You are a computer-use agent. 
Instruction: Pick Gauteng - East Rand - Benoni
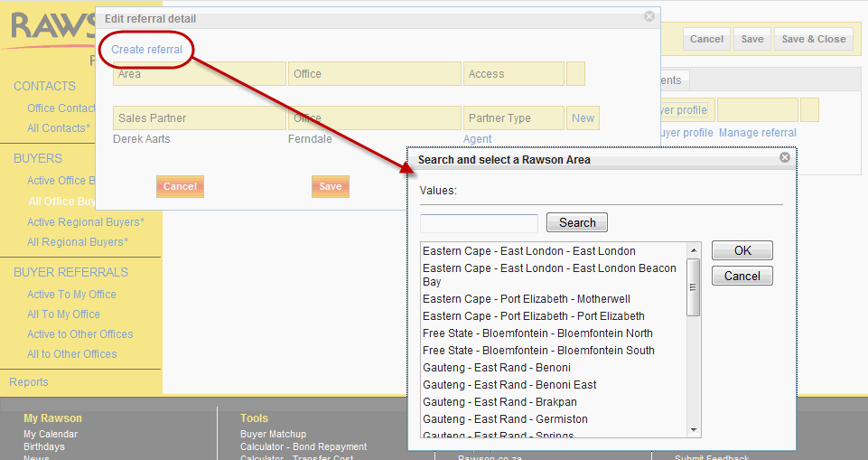pos(496,368)
